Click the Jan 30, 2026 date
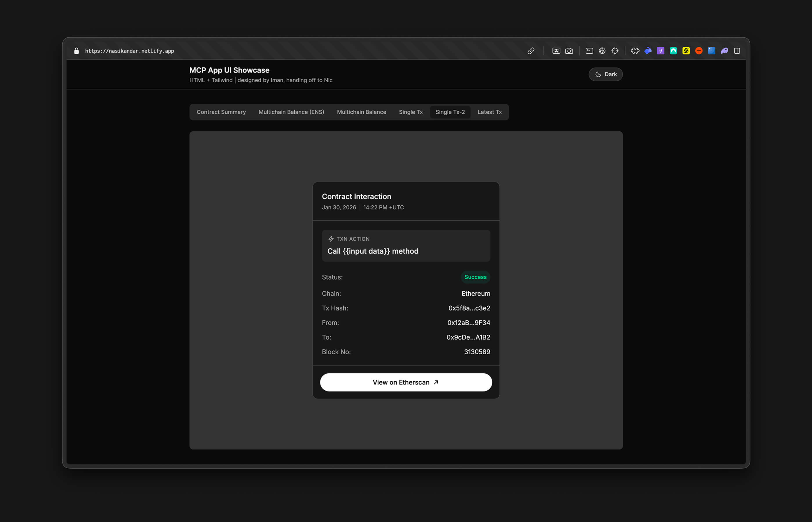 (x=338, y=207)
